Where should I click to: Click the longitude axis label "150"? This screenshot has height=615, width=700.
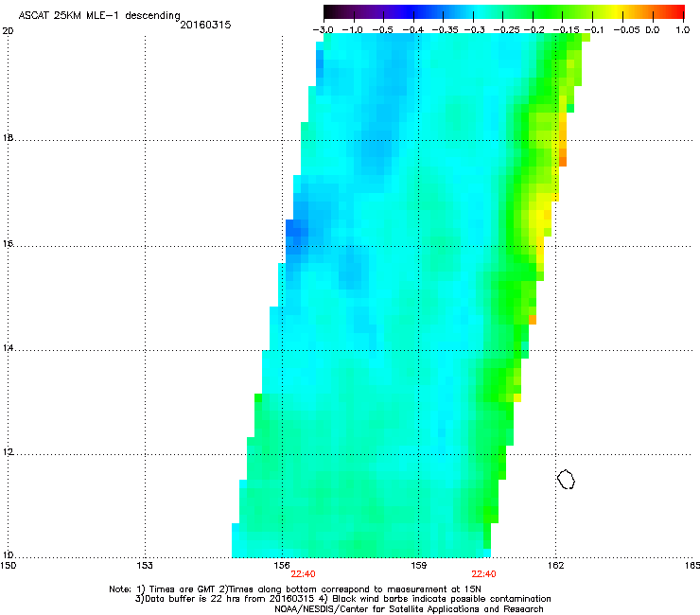pyautogui.click(x=8, y=566)
